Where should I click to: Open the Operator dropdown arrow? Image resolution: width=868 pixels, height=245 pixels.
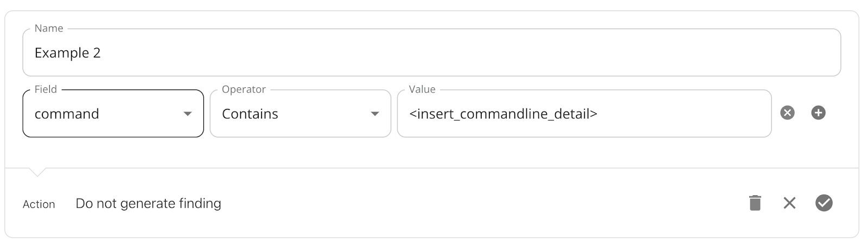375,114
